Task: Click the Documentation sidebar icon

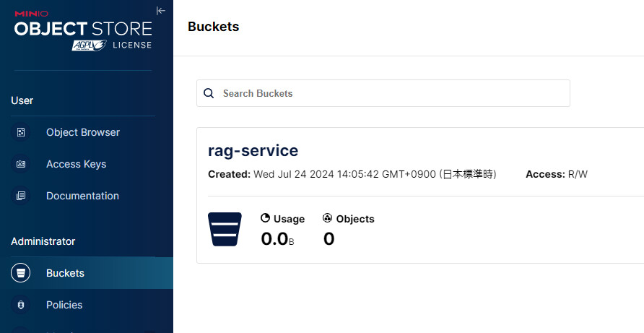Action: (x=21, y=196)
